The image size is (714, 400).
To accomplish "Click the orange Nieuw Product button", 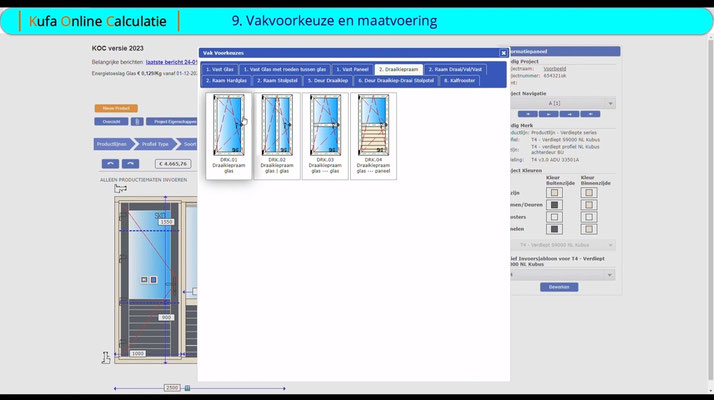I will click(116, 108).
